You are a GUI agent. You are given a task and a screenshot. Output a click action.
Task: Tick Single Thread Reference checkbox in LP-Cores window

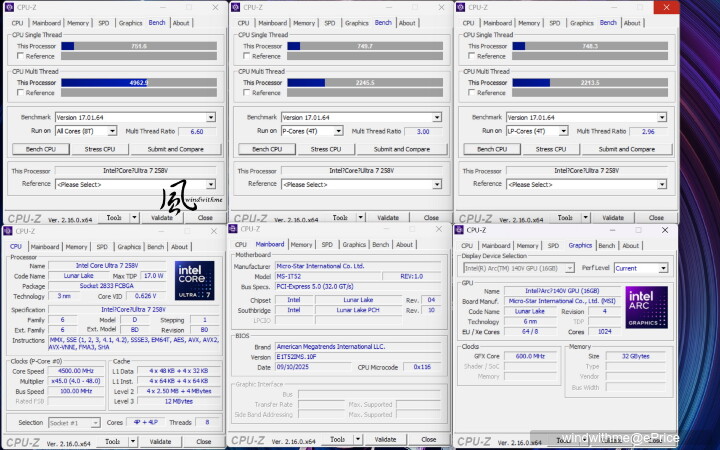coord(472,56)
